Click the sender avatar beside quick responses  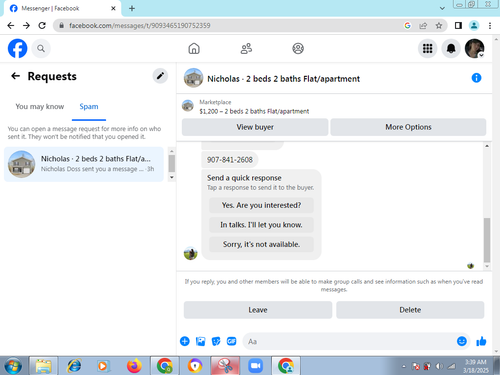click(191, 253)
